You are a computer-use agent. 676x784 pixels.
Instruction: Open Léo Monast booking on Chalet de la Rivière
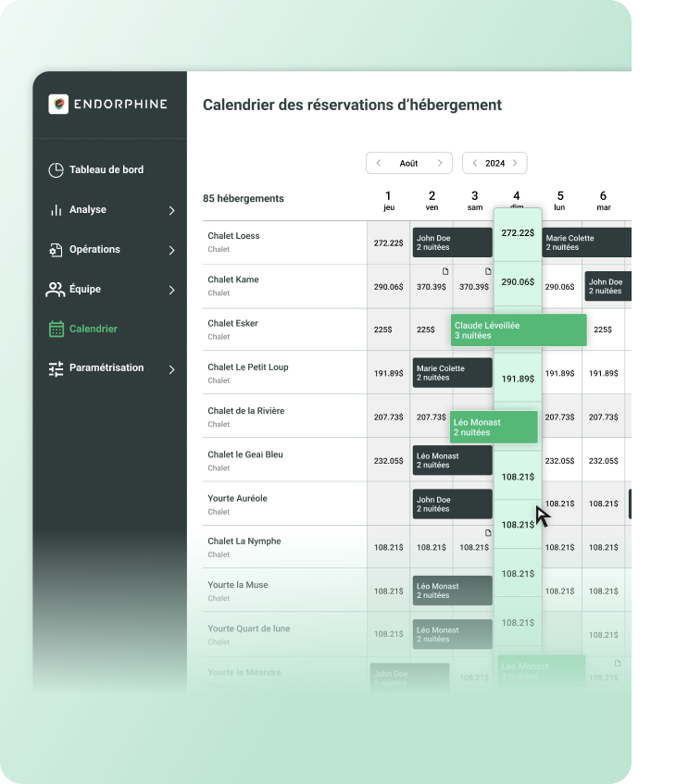(x=494, y=427)
